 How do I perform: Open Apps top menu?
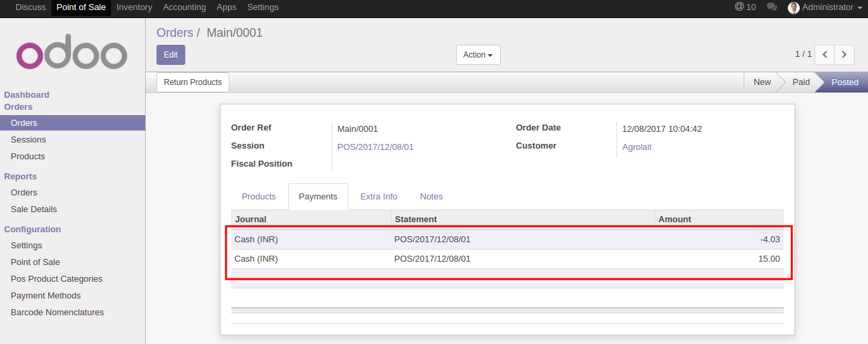pyautogui.click(x=227, y=7)
